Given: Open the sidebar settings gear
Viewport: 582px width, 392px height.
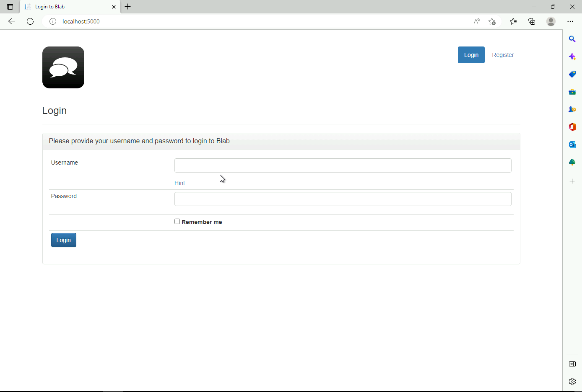Looking at the screenshot, I should tap(572, 382).
